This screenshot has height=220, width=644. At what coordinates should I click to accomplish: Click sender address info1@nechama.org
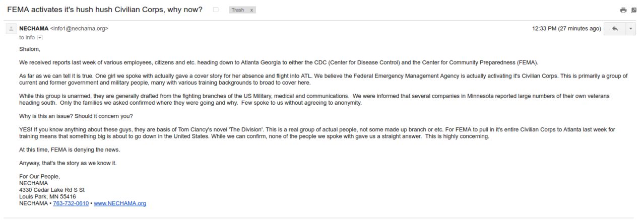click(x=79, y=29)
